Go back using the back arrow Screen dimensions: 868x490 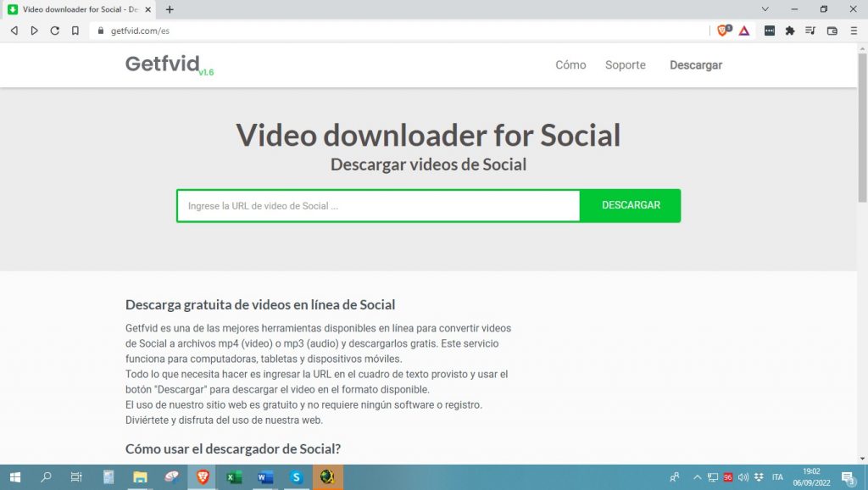pos(14,31)
